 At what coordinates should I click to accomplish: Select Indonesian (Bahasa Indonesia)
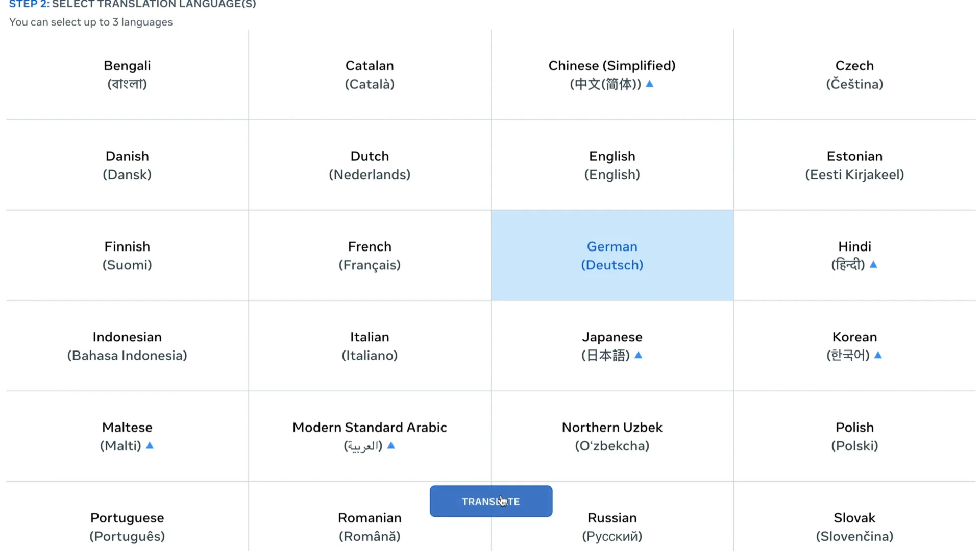pyautogui.click(x=127, y=346)
